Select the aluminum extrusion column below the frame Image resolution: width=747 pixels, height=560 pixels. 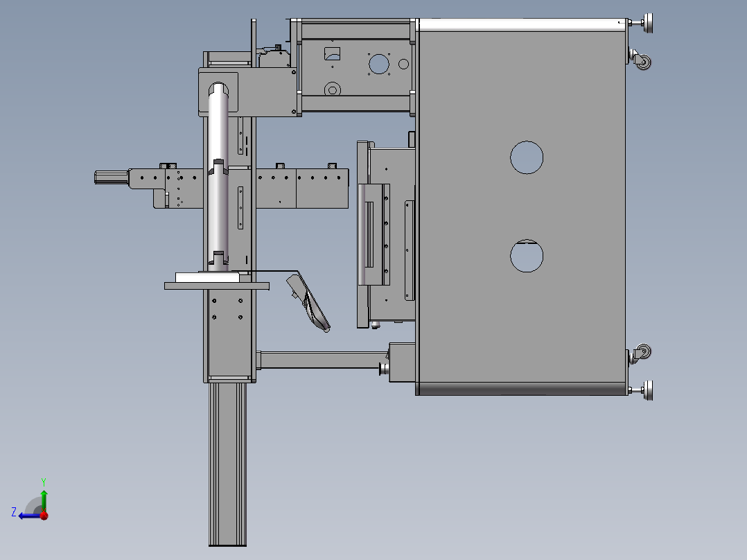click(228, 464)
